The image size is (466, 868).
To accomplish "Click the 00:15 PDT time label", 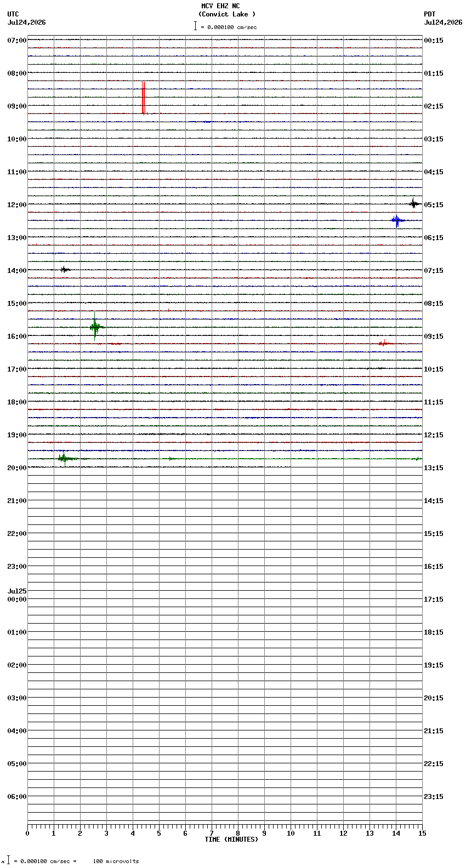I will [434, 41].
